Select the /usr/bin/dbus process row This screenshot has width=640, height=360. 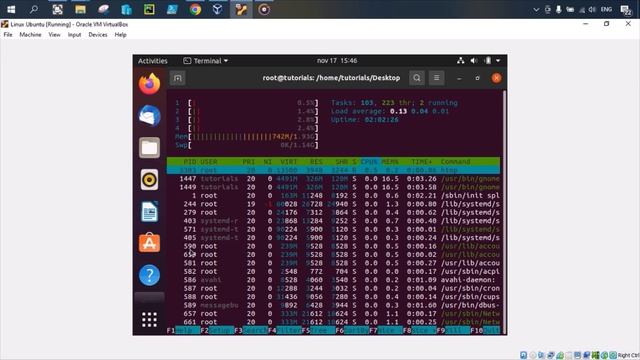[x=333, y=305]
